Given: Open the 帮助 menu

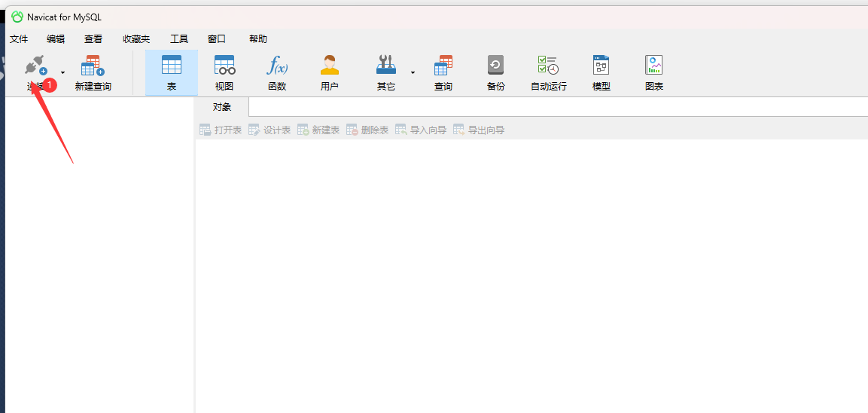Looking at the screenshot, I should [258, 38].
